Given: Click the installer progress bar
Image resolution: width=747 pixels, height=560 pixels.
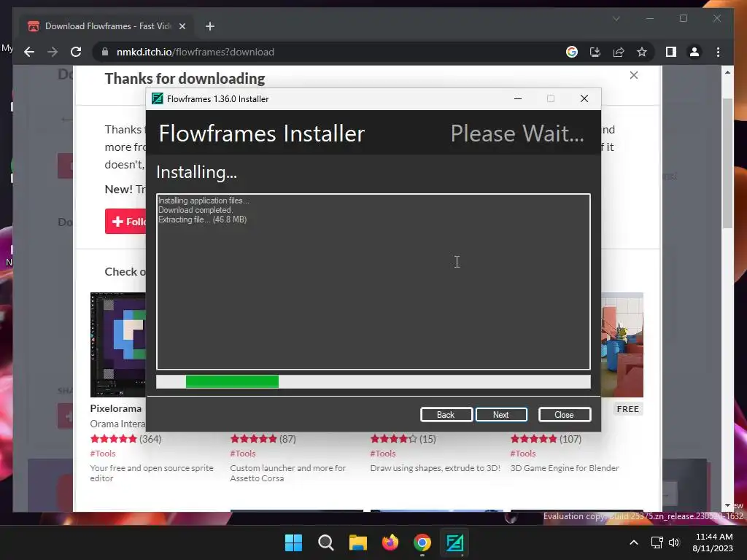Looking at the screenshot, I should pos(373,381).
